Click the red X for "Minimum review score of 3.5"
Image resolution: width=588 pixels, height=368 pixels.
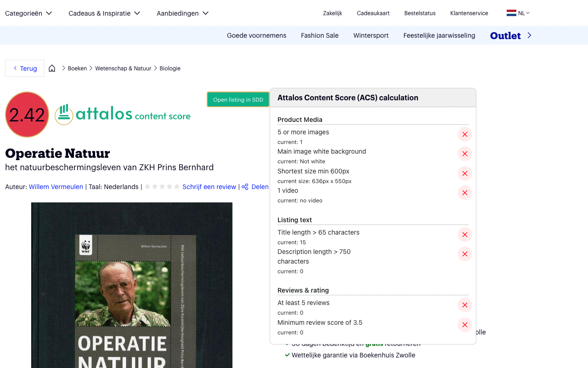tap(464, 325)
